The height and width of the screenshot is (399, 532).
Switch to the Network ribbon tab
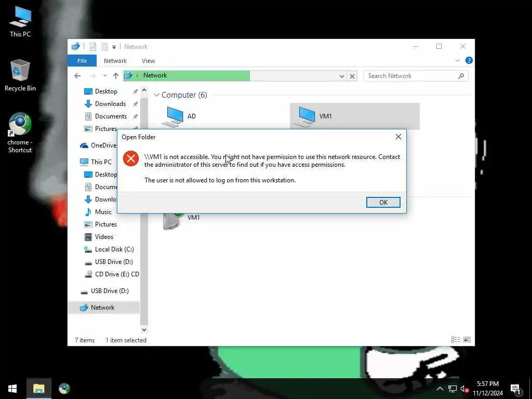(x=115, y=61)
